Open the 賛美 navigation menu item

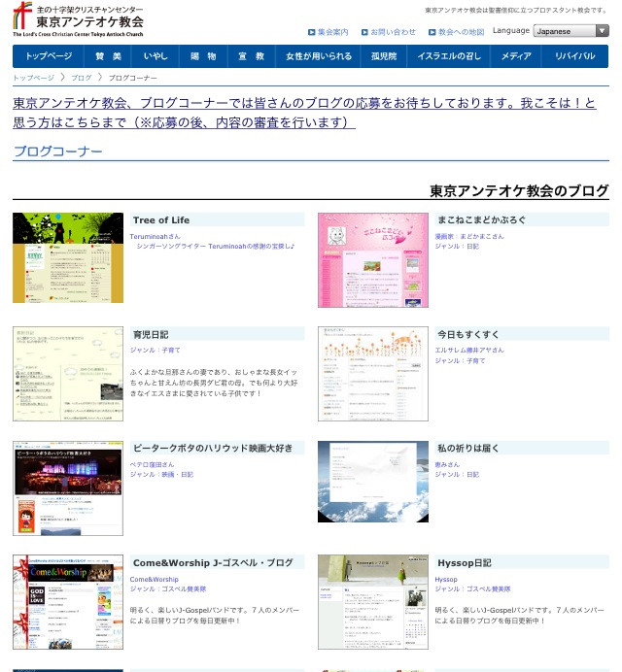point(108,56)
